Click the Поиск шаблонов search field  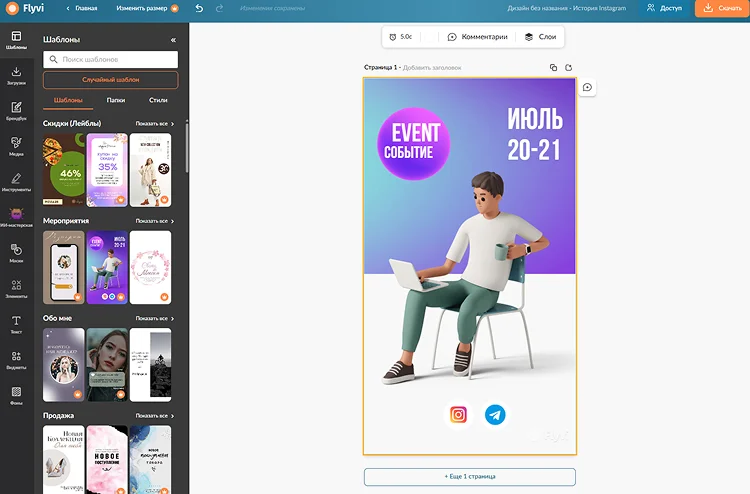[x=110, y=59]
